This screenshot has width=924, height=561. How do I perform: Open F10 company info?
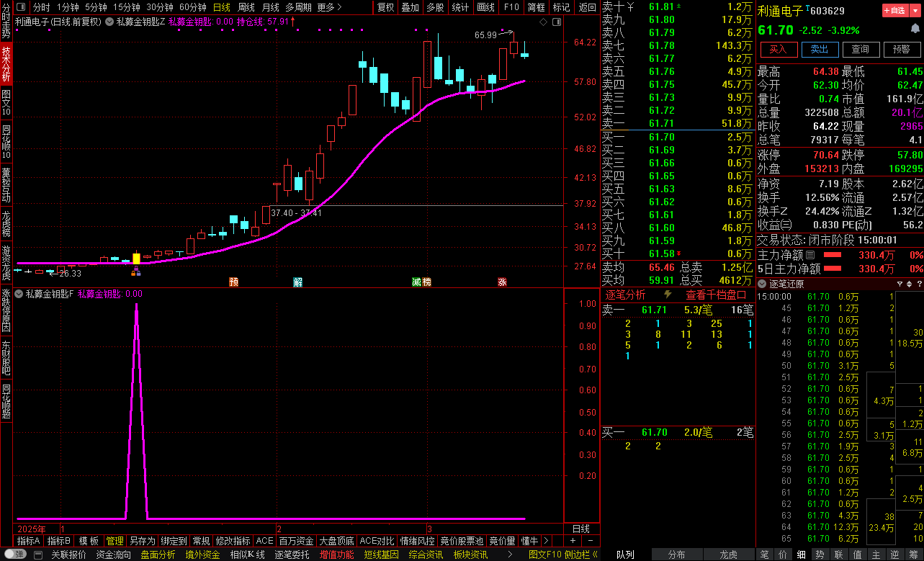click(x=511, y=7)
